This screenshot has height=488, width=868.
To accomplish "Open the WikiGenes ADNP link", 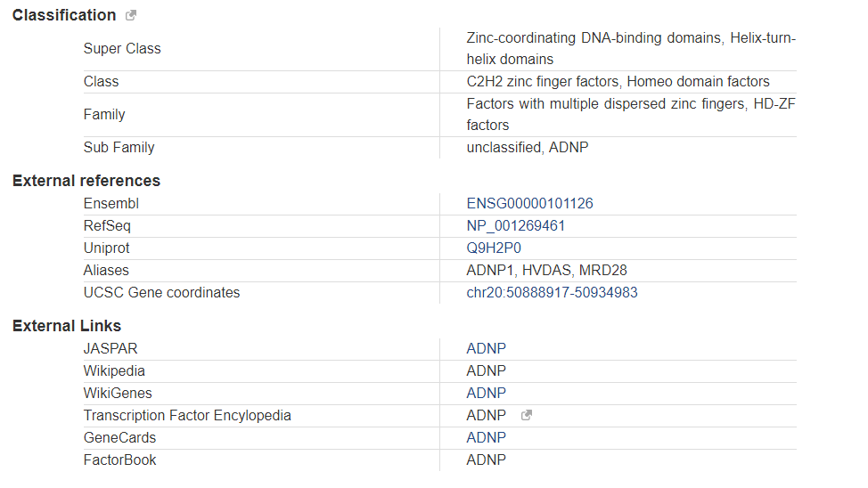I will coord(486,393).
